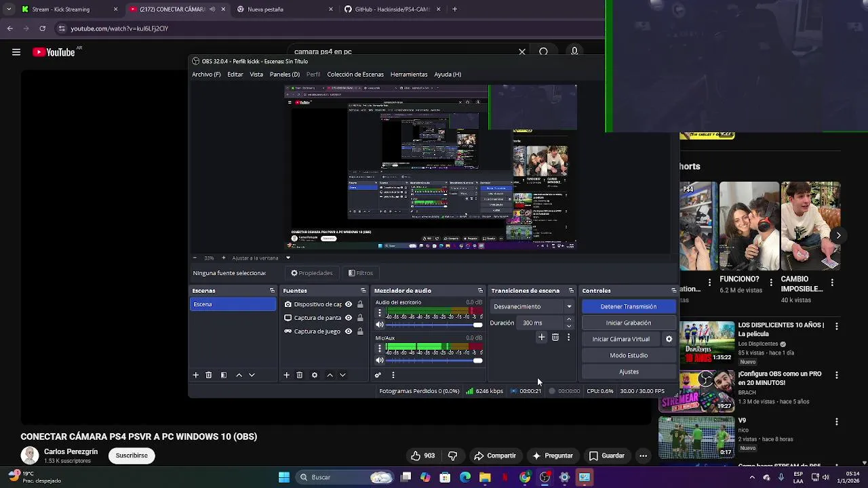Screen dimensions: 868x488
Task: Add a new source in Fuentes panel
Action: (286, 375)
